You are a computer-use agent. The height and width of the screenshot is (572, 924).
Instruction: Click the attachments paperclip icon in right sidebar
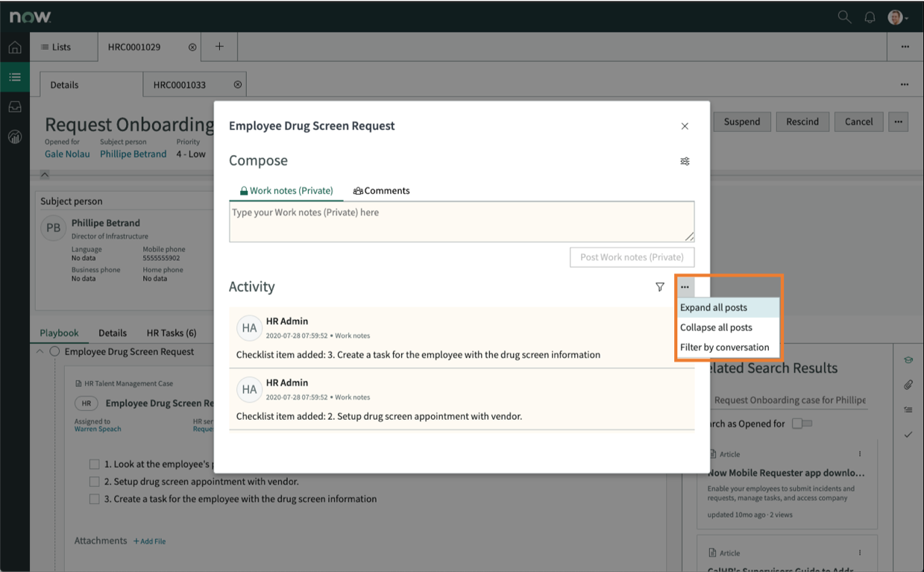908,385
